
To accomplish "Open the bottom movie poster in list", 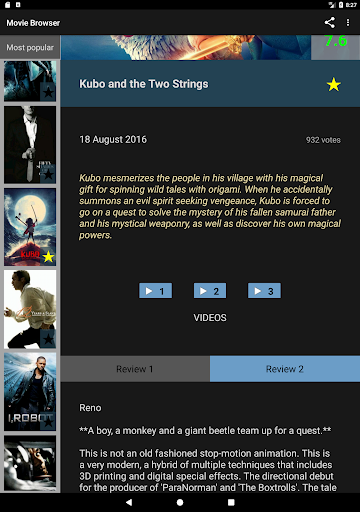I will [30, 463].
